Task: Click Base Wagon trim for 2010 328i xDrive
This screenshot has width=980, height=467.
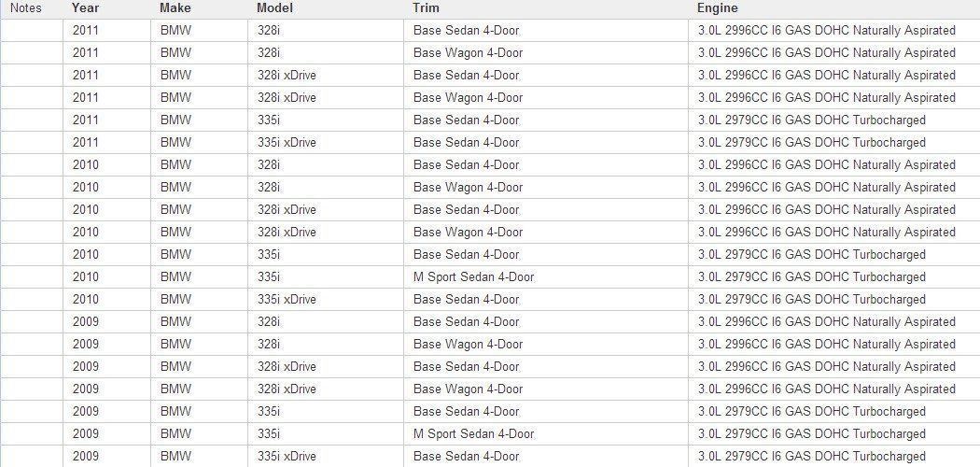Action: (468, 233)
